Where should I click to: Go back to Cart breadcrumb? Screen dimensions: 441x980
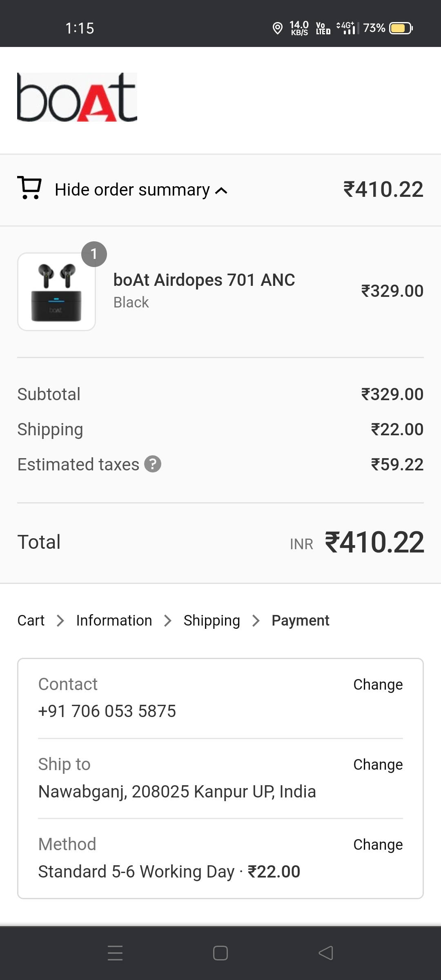pos(31,621)
